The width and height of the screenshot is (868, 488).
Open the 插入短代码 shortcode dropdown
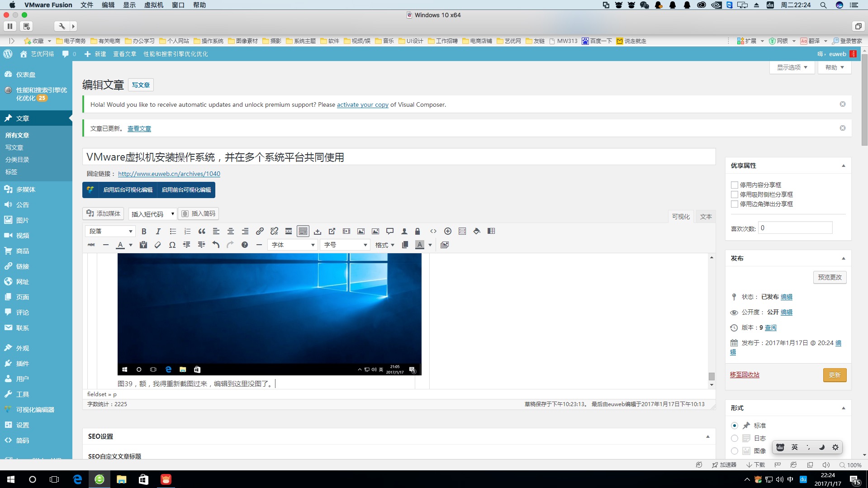click(152, 214)
